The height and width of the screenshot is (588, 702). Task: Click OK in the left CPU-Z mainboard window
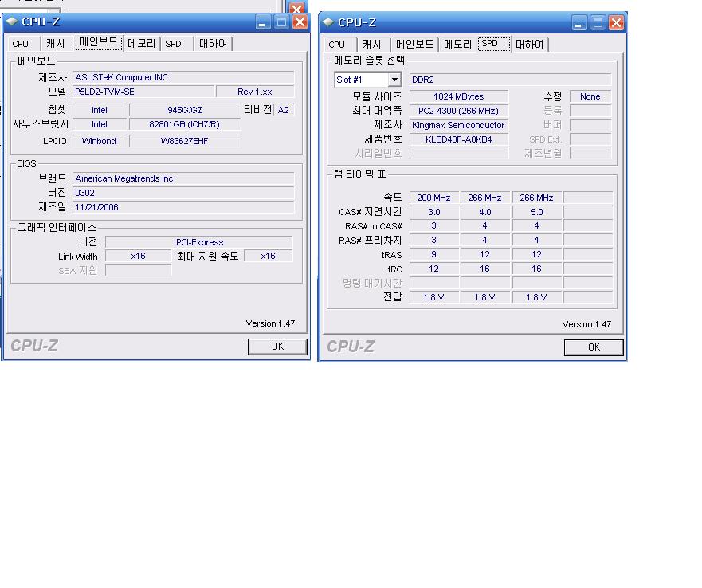(x=277, y=347)
